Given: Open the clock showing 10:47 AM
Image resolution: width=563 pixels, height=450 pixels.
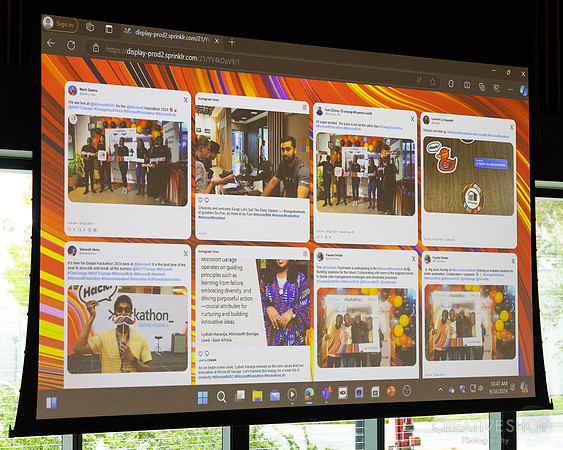Looking at the screenshot, I should (x=498, y=387).
